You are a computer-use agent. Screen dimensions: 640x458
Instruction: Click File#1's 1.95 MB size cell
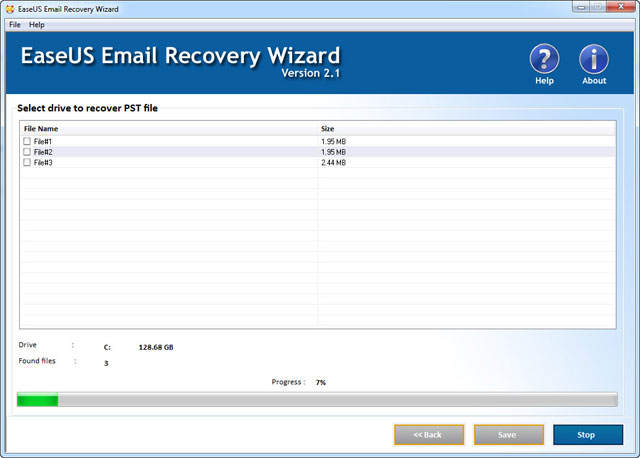pos(333,142)
